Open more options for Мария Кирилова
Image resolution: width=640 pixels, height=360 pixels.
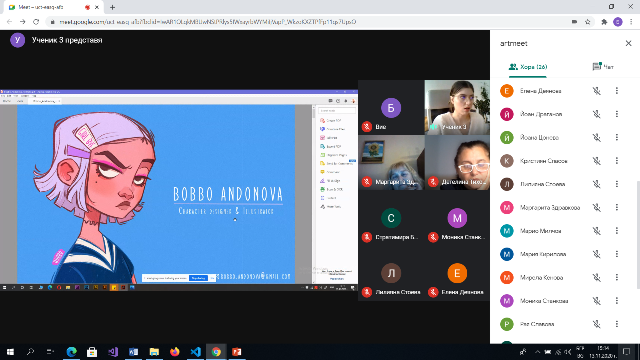click(x=617, y=254)
